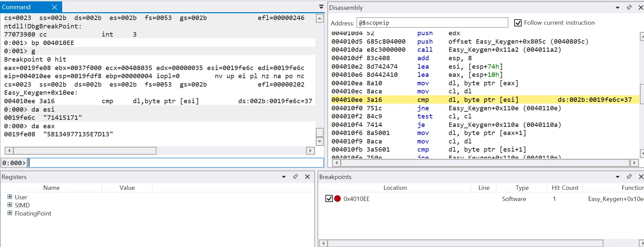
Task: Select the 0x4010EE breakpoint location text
Action: coord(356,199)
